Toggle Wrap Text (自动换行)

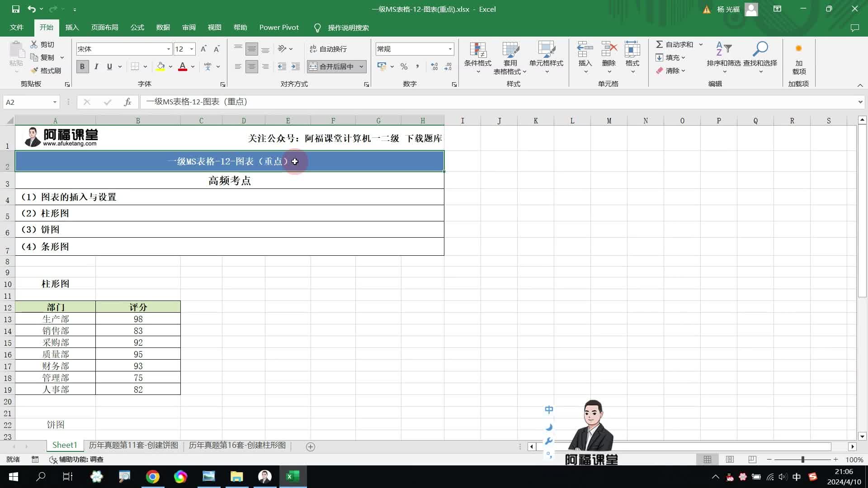tap(328, 49)
